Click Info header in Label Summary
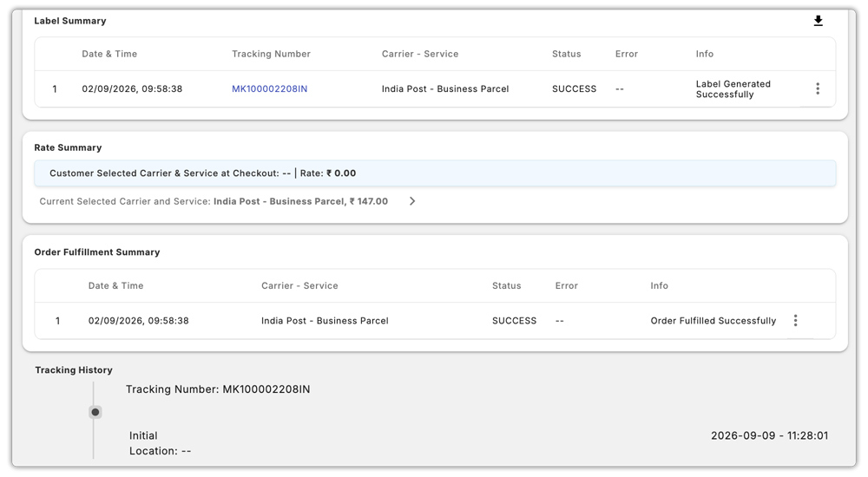Screen dimensions: 868x477 click(x=704, y=55)
